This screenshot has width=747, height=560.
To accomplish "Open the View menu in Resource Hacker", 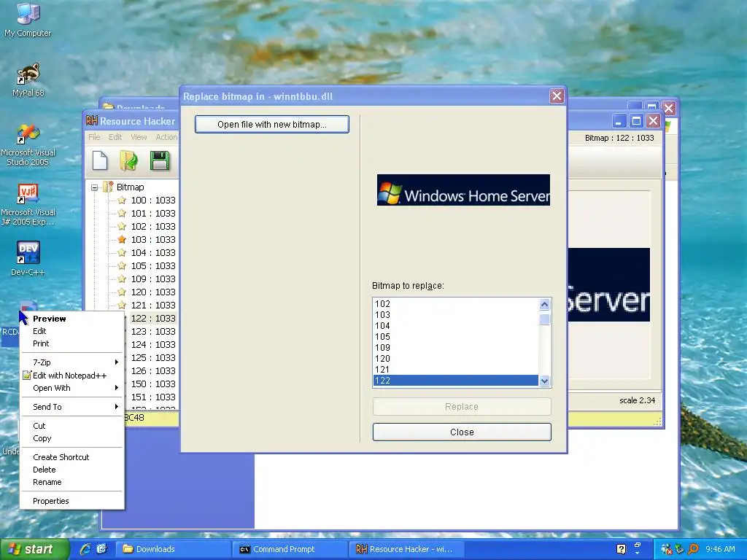I will point(139,137).
